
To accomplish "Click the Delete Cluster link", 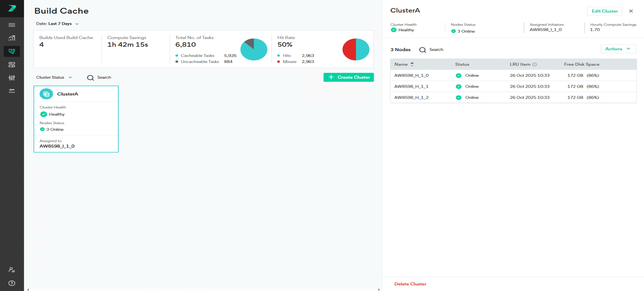I will click(410, 284).
